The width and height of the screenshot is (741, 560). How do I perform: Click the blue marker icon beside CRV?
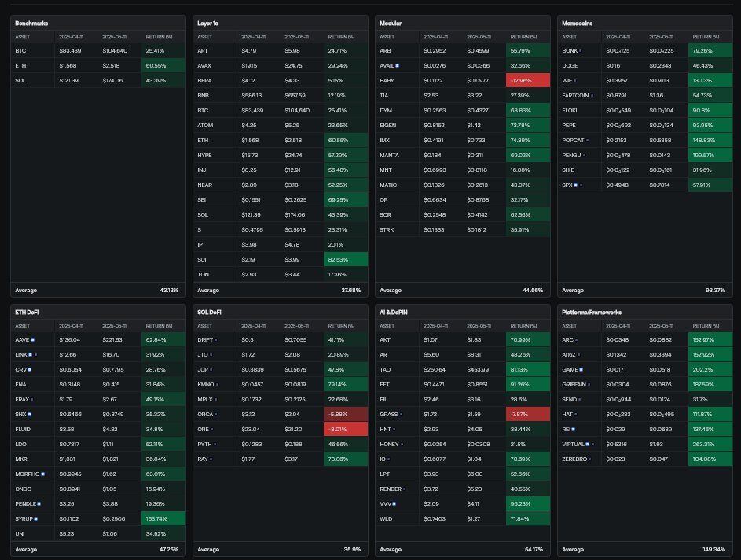(29, 370)
